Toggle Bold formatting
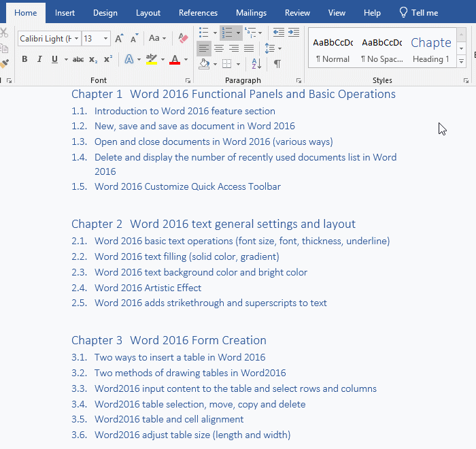This screenshot has height=449, width=476. pos(24,59)
